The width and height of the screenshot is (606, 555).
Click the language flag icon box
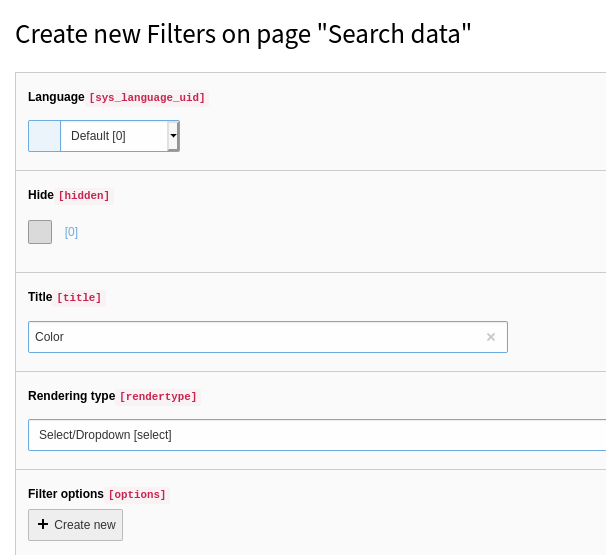click(x=44, y=136)
